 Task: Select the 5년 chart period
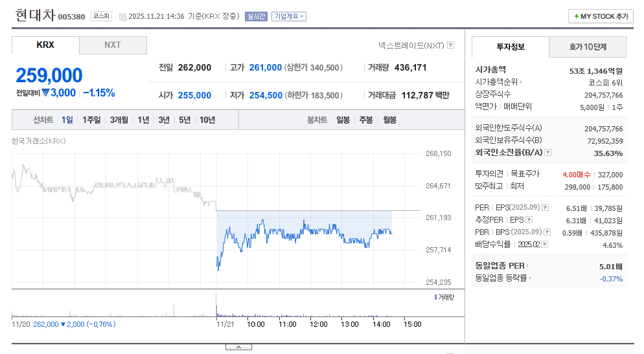tap(185, 120)
